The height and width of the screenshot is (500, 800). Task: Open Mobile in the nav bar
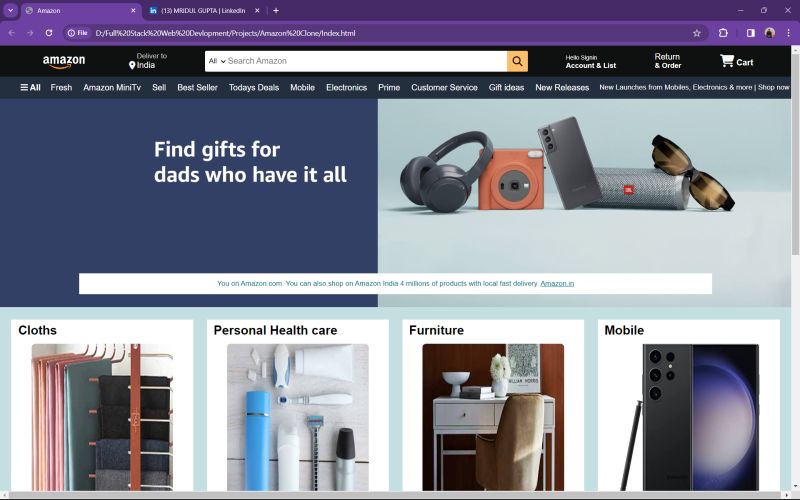pyautogui.click(x=303, y=87)
